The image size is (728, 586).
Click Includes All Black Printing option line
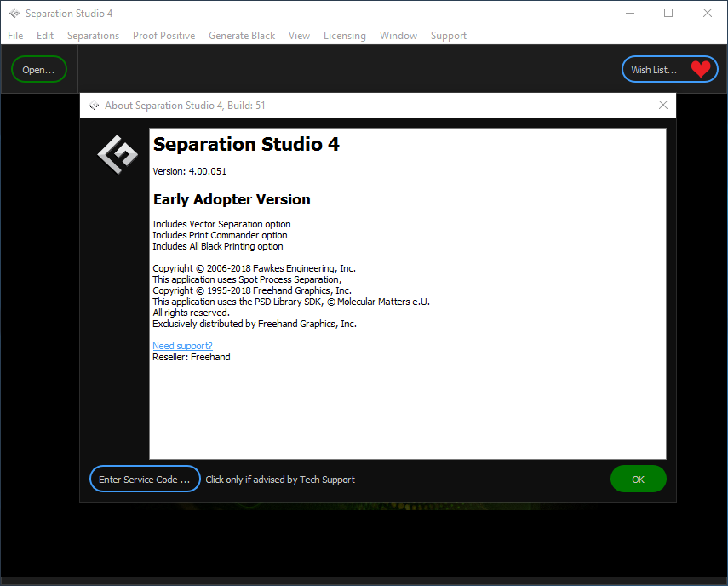[218, 246]
